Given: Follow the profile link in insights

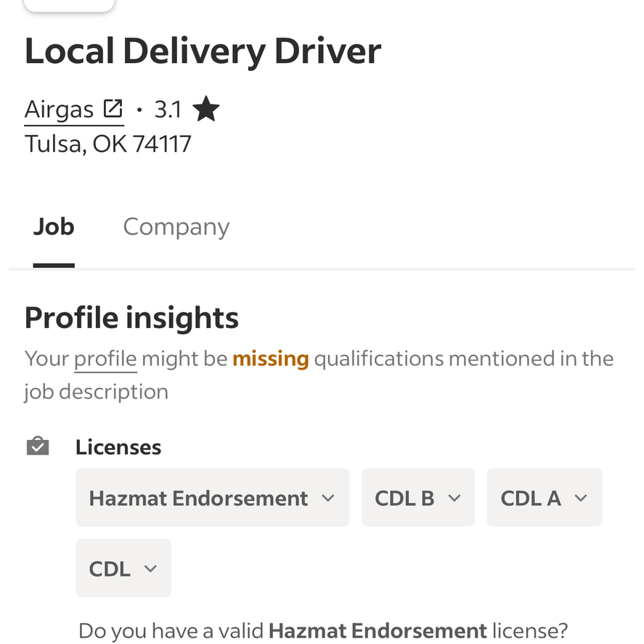Looking at the screenshot, I should pos(105,359).
